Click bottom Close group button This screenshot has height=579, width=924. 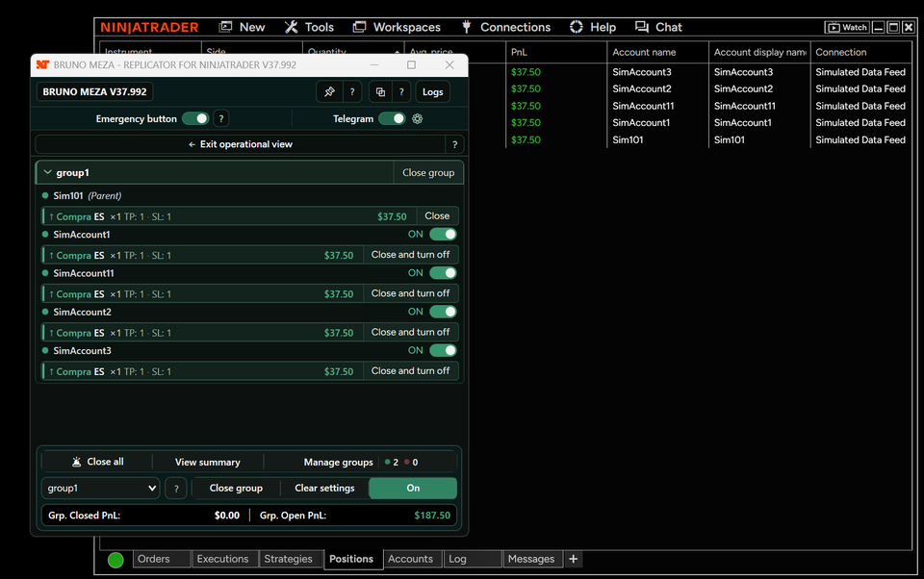(236, 489)
